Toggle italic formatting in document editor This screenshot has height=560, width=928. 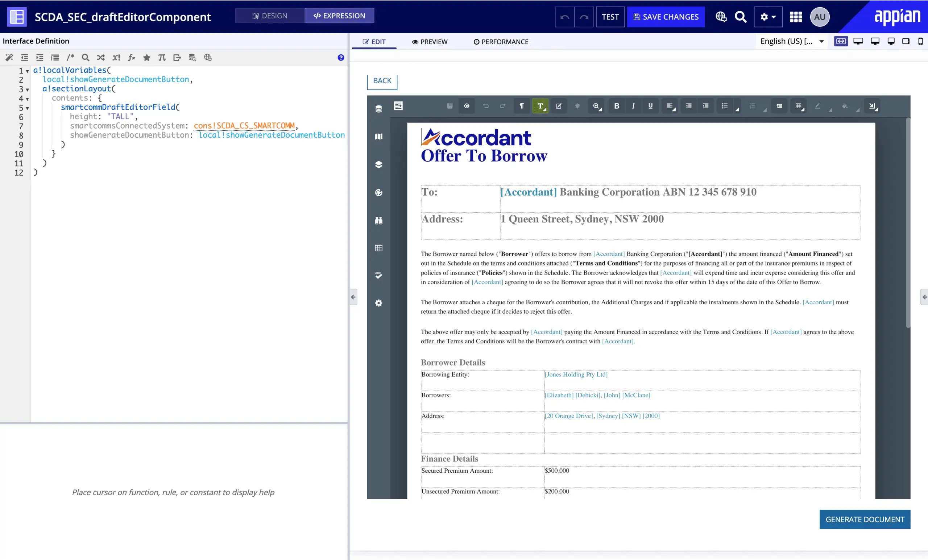(x=633, y=106)
